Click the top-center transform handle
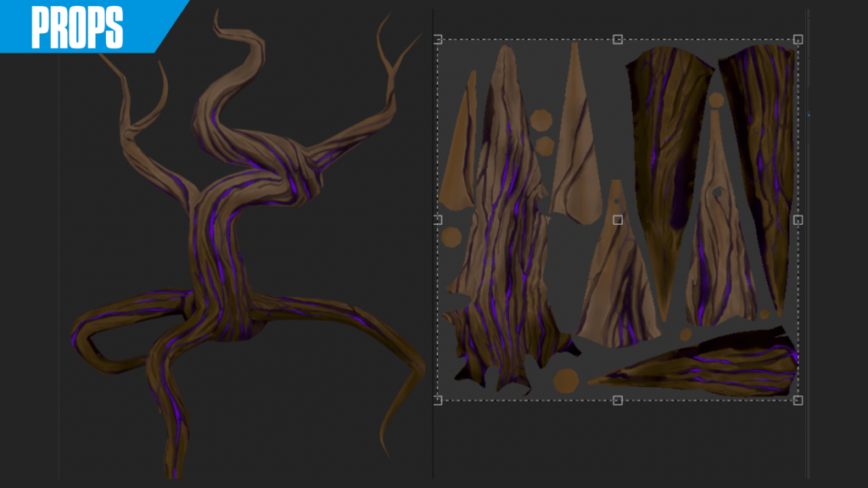This screenshot has height=488, width=868. (x=618, y=40)
